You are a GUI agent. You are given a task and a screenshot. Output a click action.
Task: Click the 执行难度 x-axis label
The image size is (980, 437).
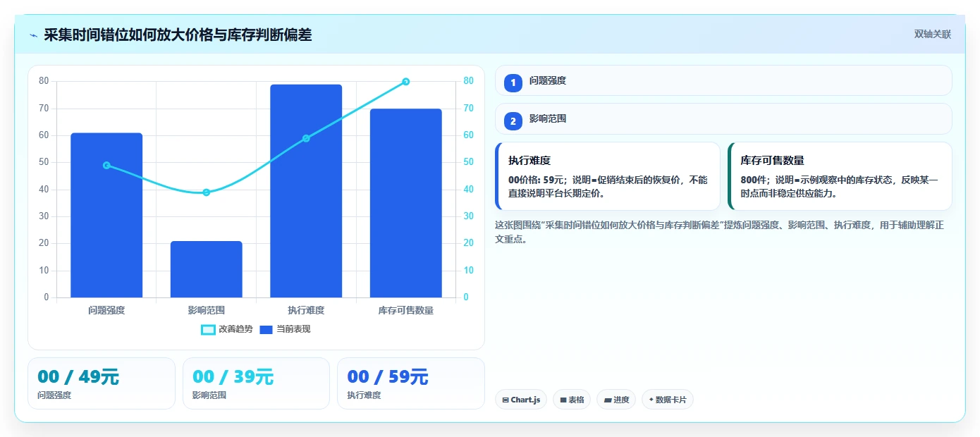[x=306, y=310]
